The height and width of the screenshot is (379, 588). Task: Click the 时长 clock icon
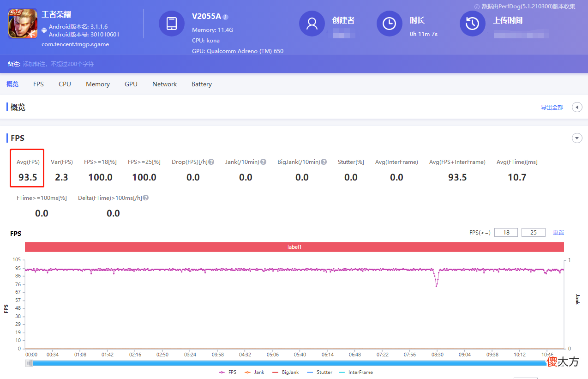(x=390, y=24)
